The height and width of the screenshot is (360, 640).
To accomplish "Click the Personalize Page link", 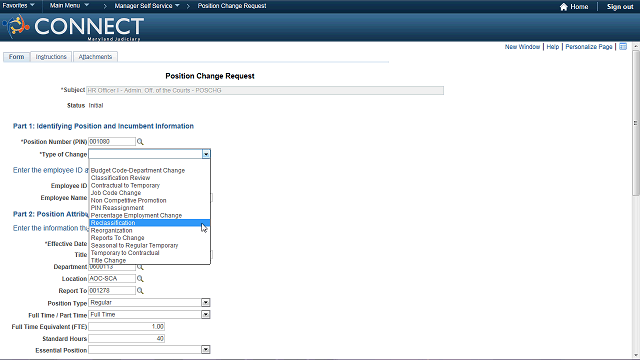I will (589, 47).
